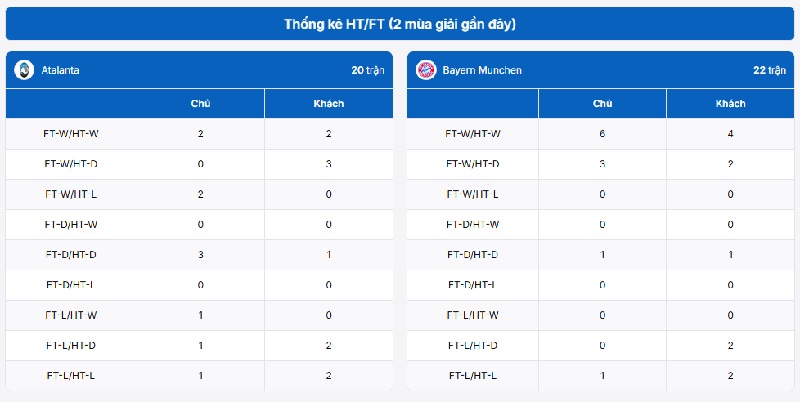Select Chủ column header in Atalanta table
The image size is (800, 402).
[x=200, y=104]
